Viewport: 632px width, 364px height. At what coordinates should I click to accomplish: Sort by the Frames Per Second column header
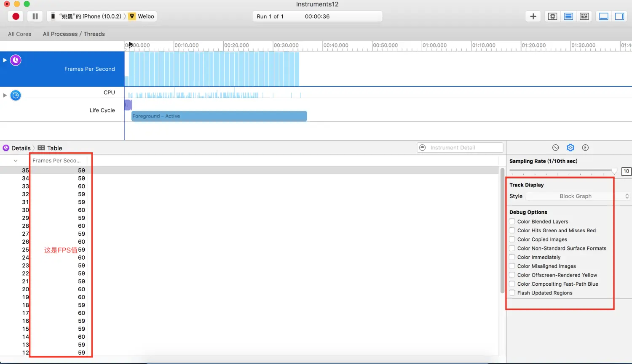coord(58,161)
